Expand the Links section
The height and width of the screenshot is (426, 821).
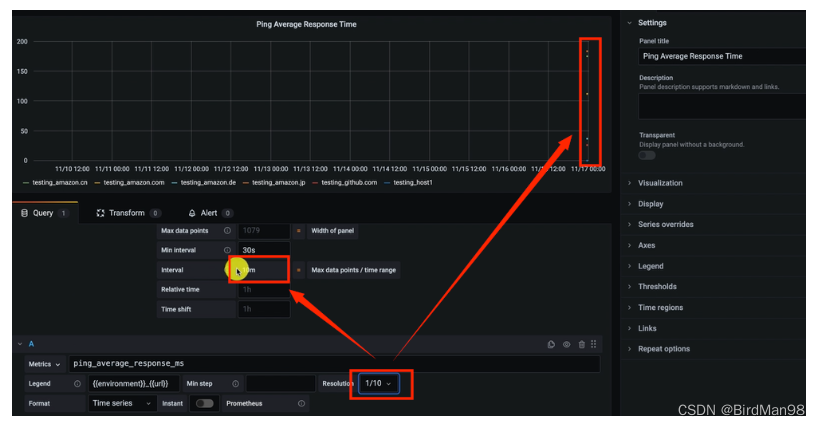[647, 329]
